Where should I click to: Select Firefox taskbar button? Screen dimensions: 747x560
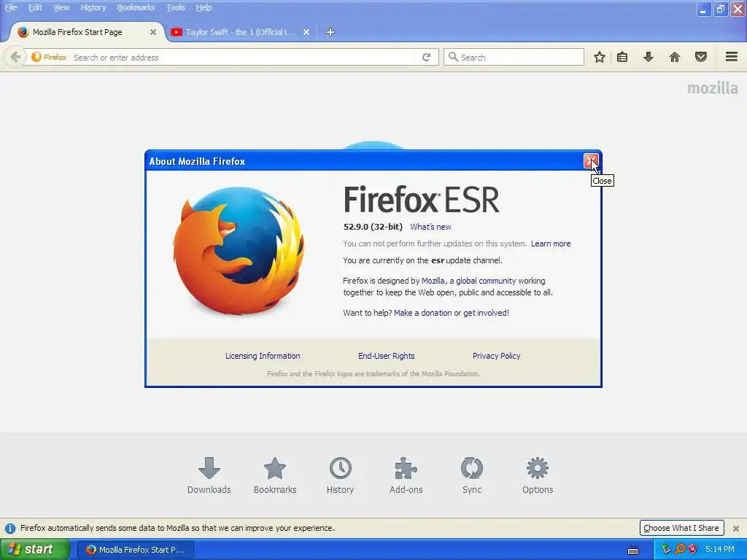[135, 550]
